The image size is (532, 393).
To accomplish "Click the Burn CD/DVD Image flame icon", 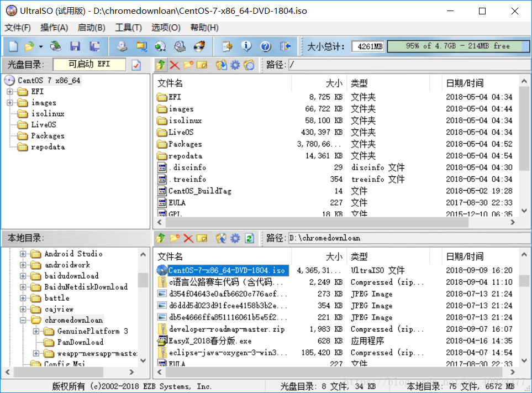I will 199,46.
